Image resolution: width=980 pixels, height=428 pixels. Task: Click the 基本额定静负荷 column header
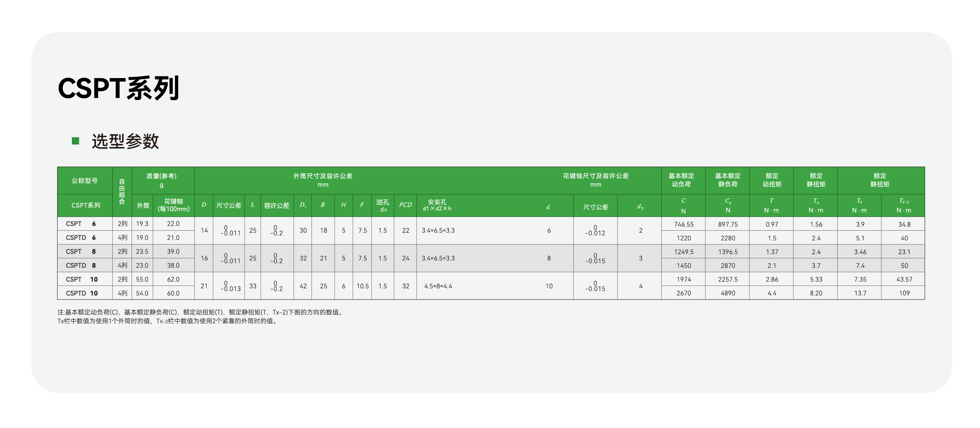[727, 180]
